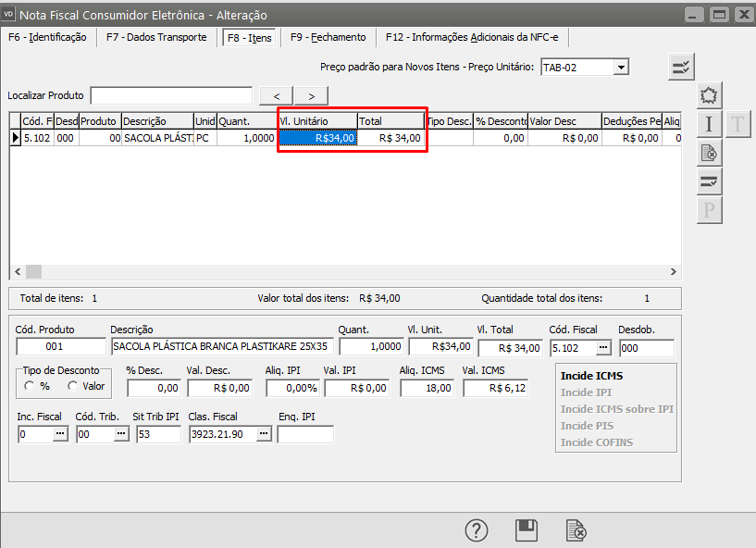This screenshot has height=548, width=756.
Task: Click the 'I' button in right toolbar
Action: [709, 124]
